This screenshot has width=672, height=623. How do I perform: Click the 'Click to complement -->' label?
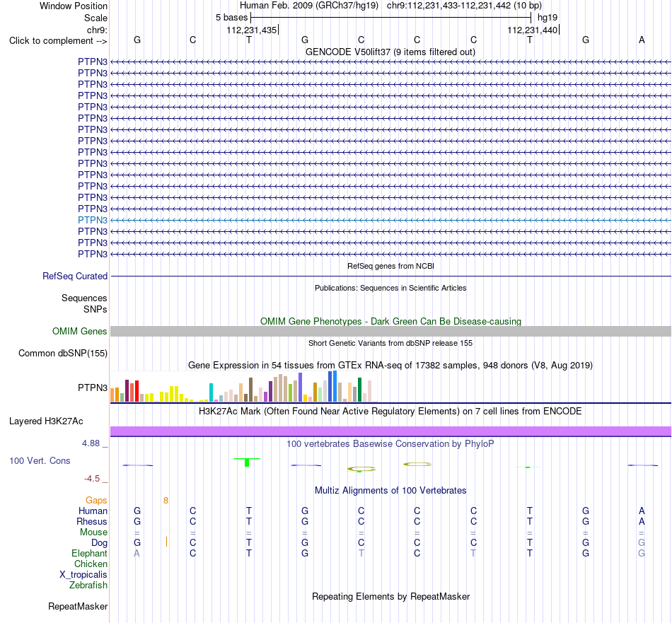click(x=58, y=41)
